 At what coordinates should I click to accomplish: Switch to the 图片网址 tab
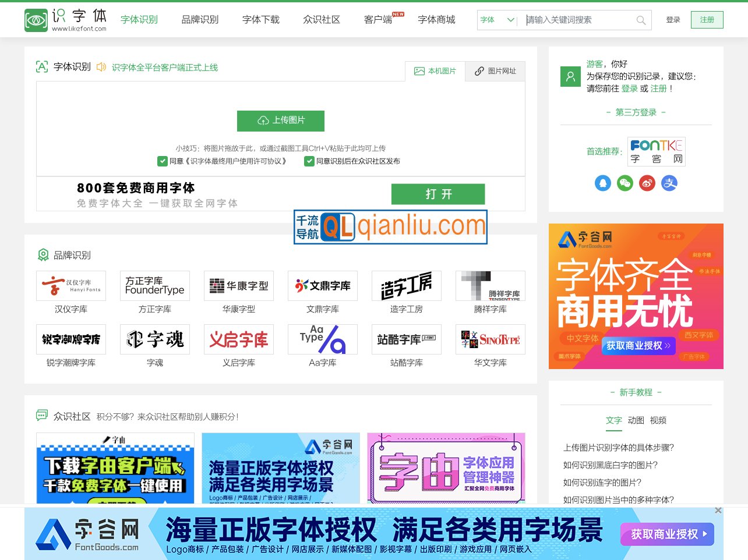pyautogui.click(x=495, y=71)
